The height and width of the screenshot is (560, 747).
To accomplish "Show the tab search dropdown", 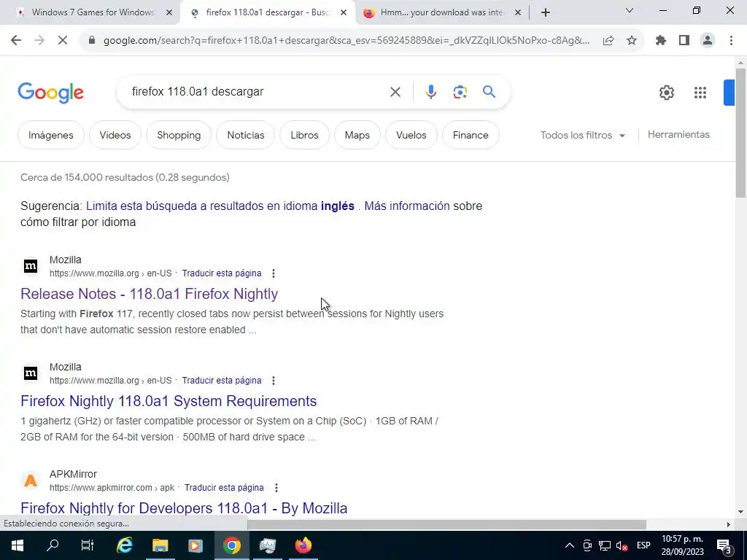I will [630, 10].
